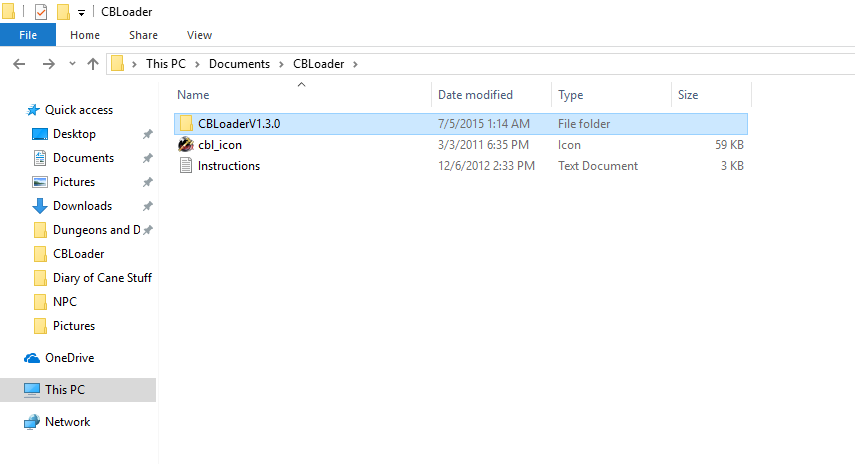Viewport: 855px width, 464px height.
Task: Click the 59 KB size cell
Action: pos(730,145)
